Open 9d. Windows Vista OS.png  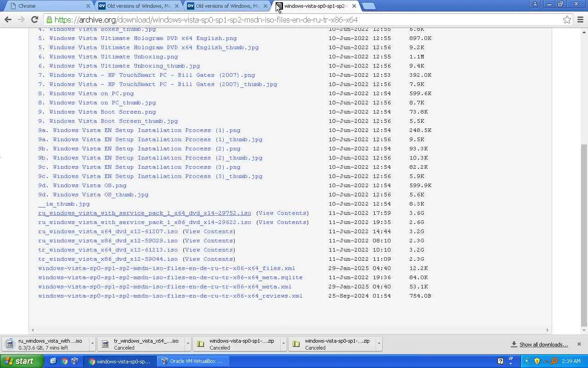(82, 185)
